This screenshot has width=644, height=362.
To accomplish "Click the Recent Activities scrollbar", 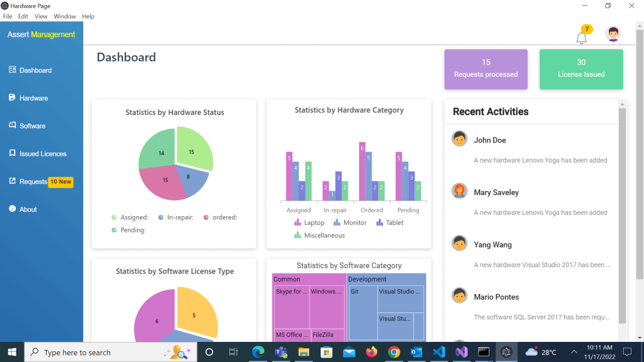I will coord(622,214).
